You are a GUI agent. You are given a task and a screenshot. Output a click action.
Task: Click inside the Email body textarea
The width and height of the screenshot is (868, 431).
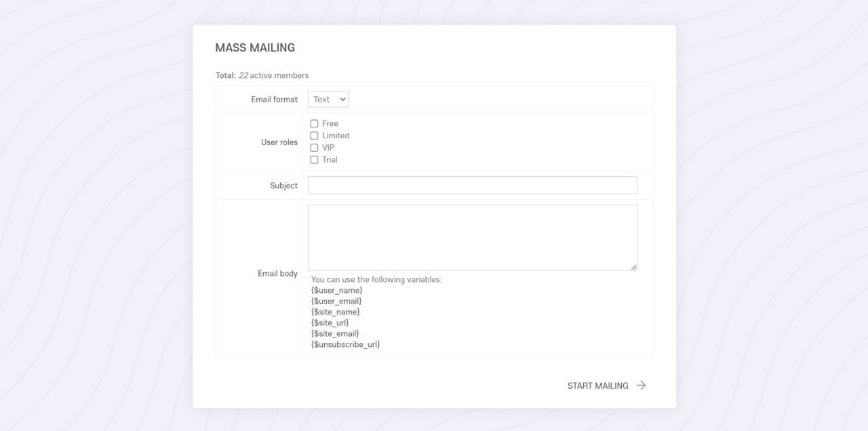click(472, 237)
